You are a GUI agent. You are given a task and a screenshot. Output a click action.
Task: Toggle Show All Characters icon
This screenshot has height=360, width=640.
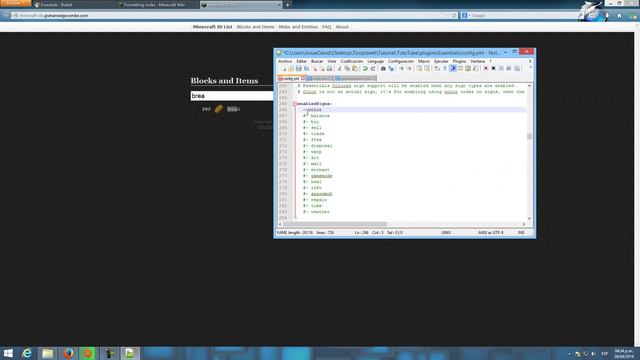pos(444,69)
